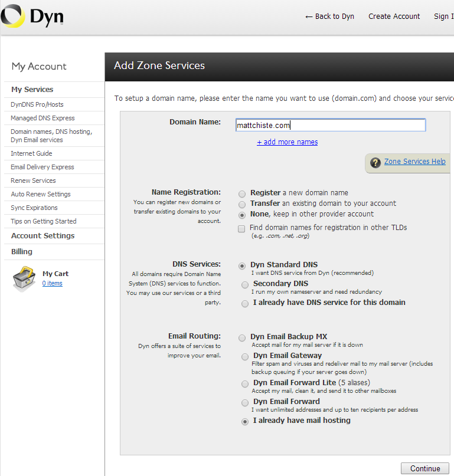Open Domain names, DNS hosting sidebar item
454x476 pixels.
(51, 136)
